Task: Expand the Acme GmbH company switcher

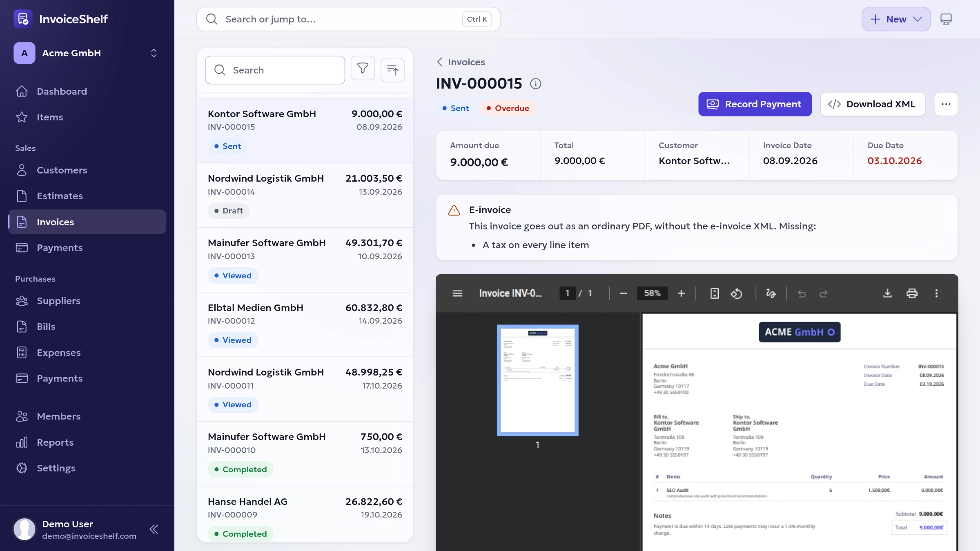Action: (87, 53)
